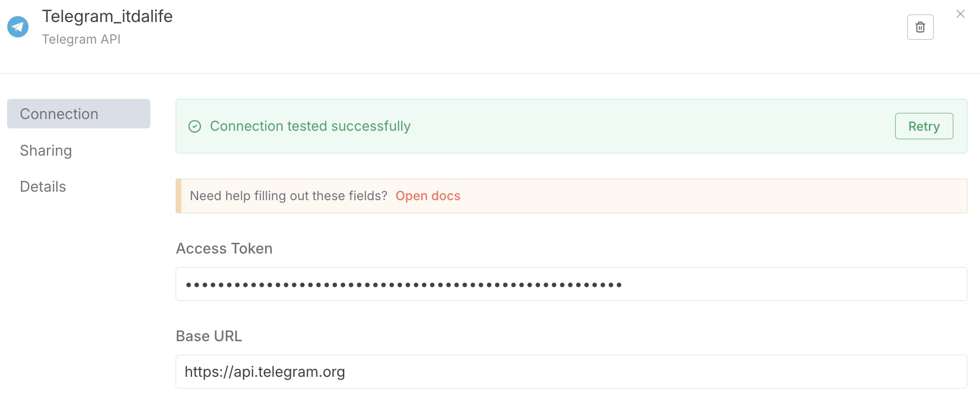Close the credential dialog with X

click(960, 14)
